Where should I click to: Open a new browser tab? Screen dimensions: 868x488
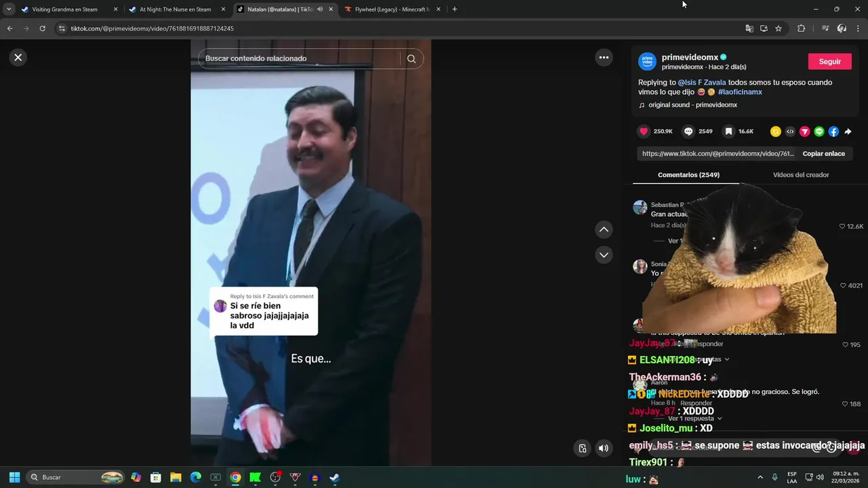(454, 9)
